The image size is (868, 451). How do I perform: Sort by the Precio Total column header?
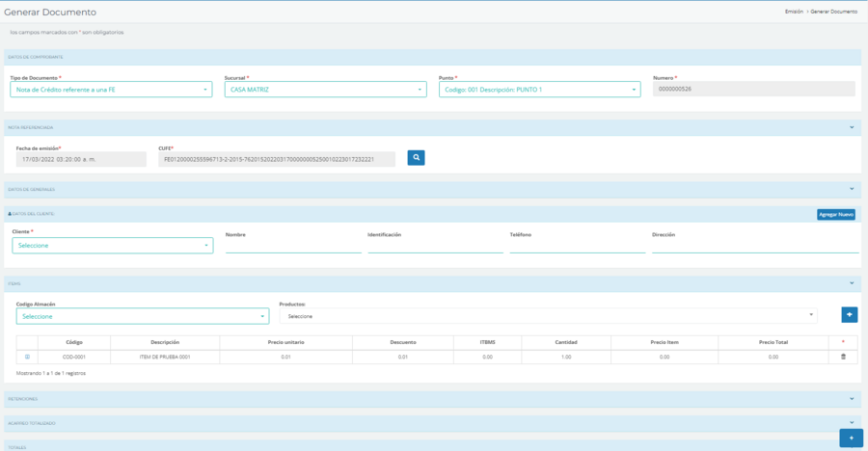click(x=773, y=342)
